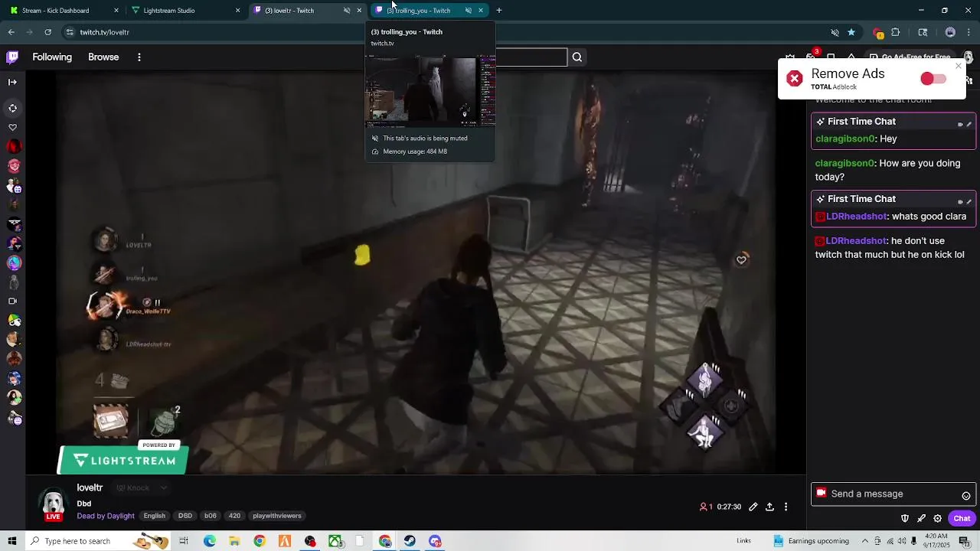Viewport: 980px width, 551px height.
Task: Expand the left channel sidebar
Action: coord(12,82)
